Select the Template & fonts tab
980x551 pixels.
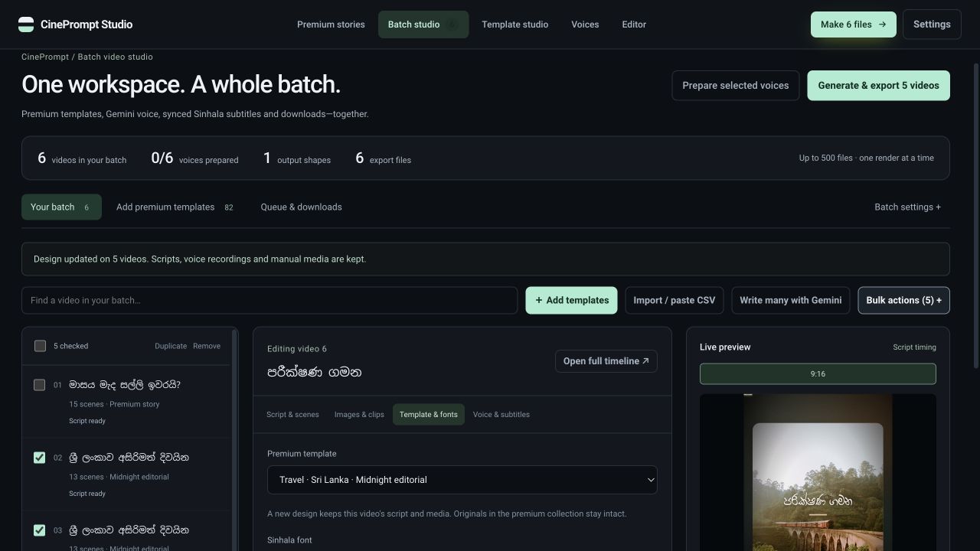pos(429,415)
